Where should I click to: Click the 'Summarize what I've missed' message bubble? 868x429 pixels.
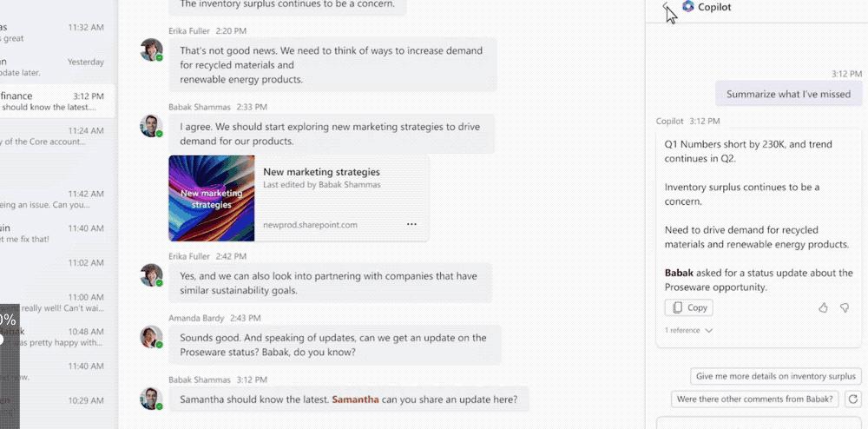tap(788, 94)
